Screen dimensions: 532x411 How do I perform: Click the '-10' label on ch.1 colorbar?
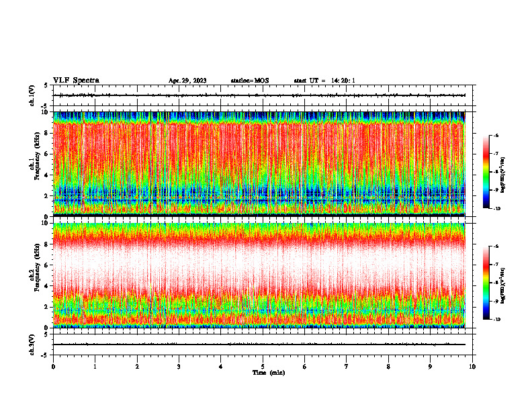tap(496, 209)
